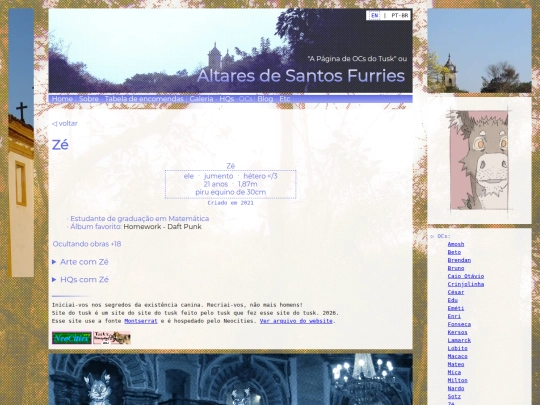The height and width of the screenshot is (405, 540).
Task: Open the Crinjolinha OC link
Action: click(466, 284)
